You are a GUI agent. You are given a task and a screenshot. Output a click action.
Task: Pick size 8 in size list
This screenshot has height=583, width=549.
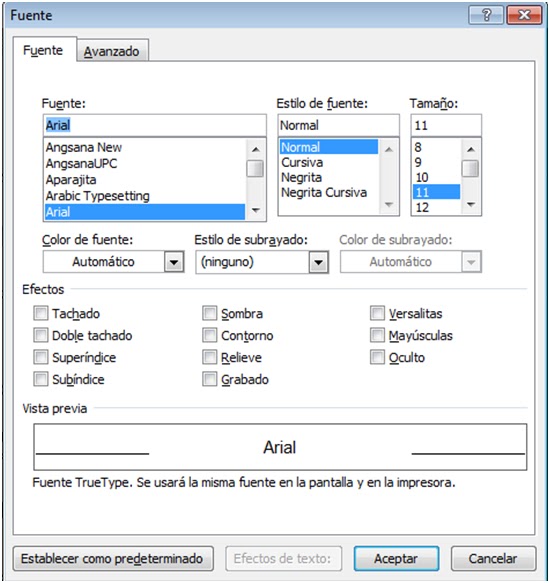(x=436, y=147)
